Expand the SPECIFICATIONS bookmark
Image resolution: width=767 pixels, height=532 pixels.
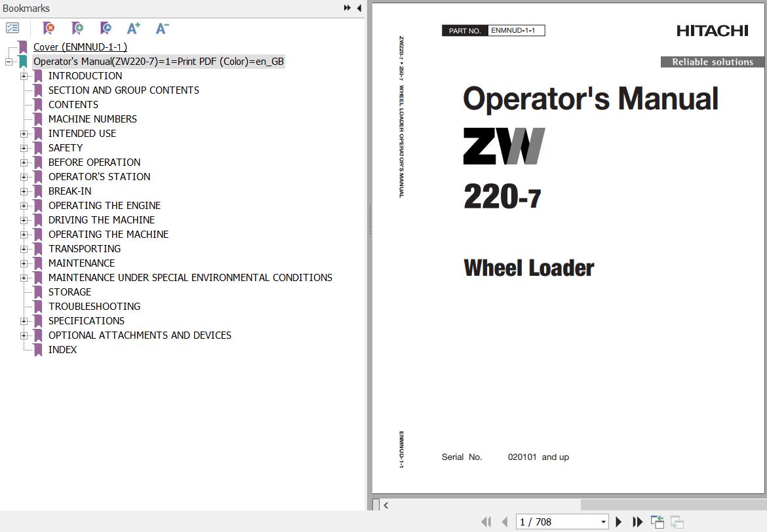[24, 321]
